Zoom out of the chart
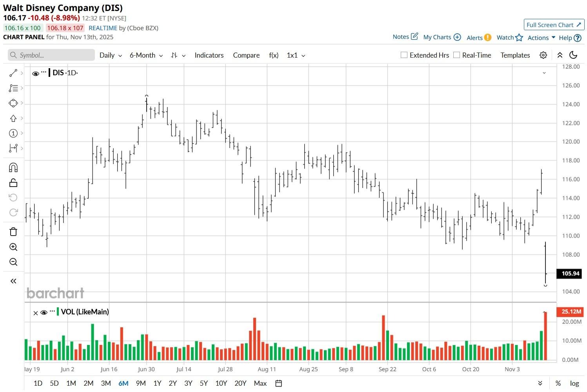This screenshot has height=392, width=587. (13, 262)
